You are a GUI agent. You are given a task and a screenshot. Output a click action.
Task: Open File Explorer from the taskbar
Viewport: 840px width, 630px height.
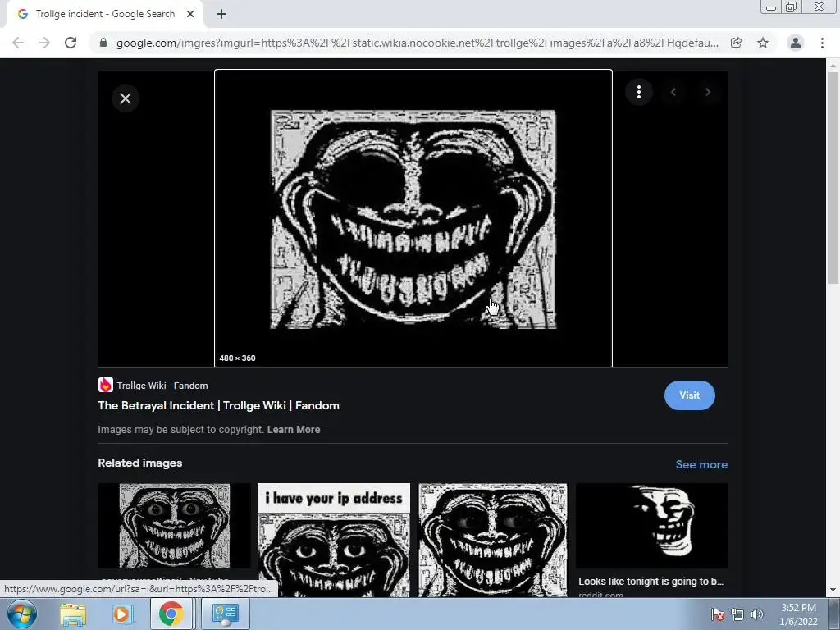[73, 614]
